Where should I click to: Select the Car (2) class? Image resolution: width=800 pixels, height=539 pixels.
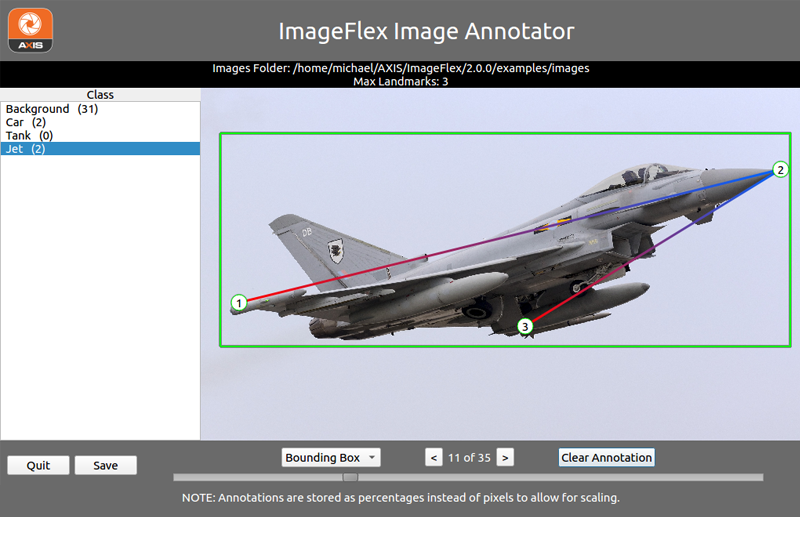[x=100, y=122]
